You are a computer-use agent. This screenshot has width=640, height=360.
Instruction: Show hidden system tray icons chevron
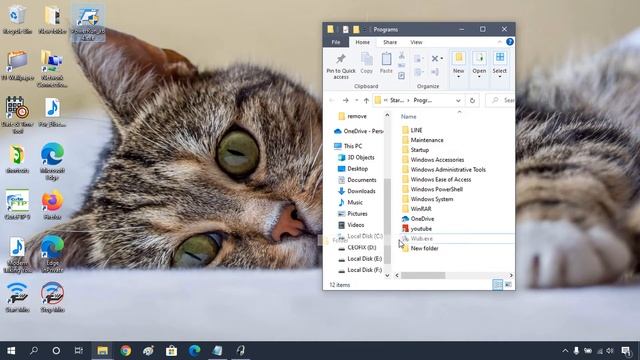pyautogui.click(x=565, y=351)
